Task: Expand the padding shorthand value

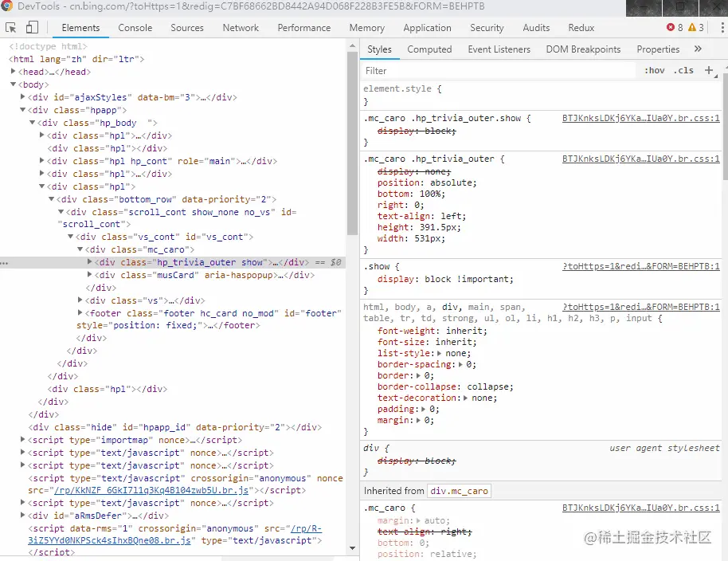Action: coord(423,409)
